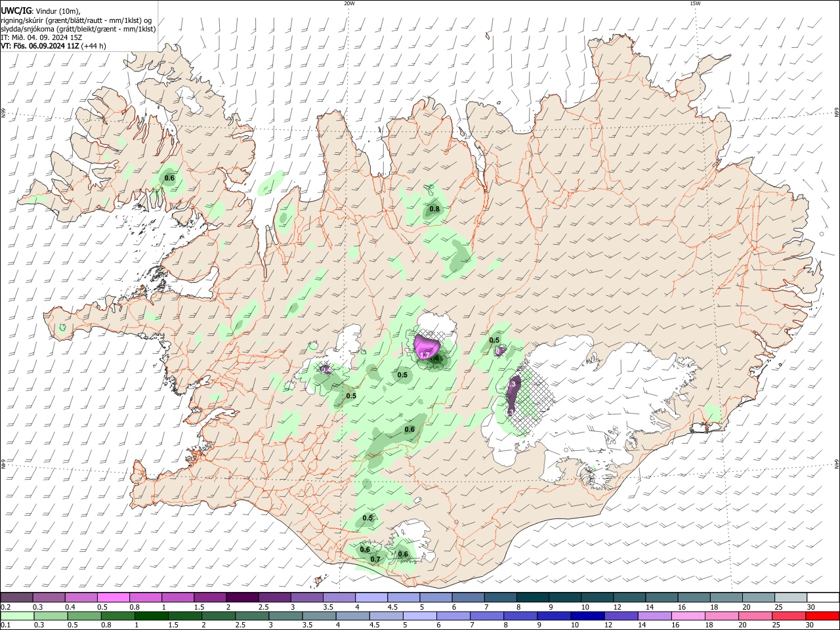Click the purple snow band on Vatnajökull's western edge
The width and height of the screenshot is (840, 630).
click(x=513, y=395)
